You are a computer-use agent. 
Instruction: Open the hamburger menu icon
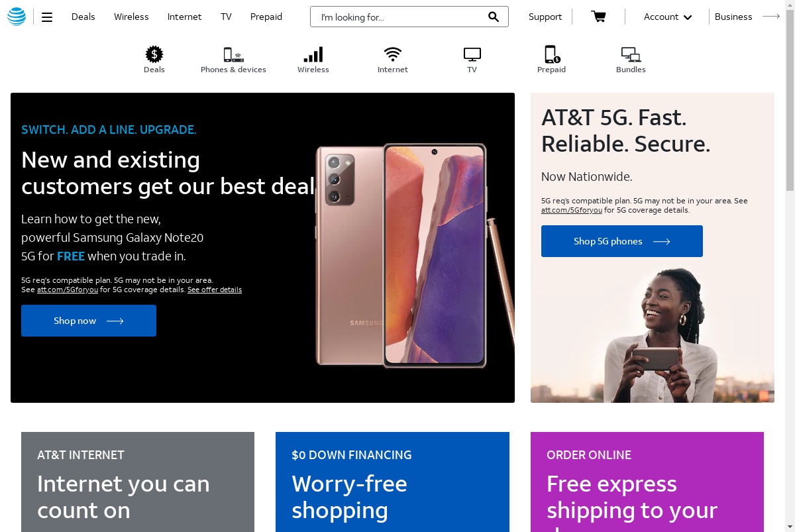click(x=47, y=17)
